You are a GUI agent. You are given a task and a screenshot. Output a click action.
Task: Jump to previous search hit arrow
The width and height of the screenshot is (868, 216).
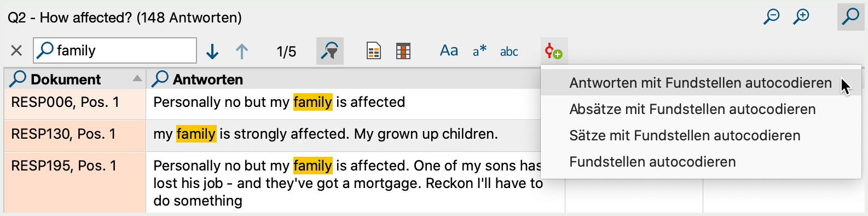click(x=242, y=52)
